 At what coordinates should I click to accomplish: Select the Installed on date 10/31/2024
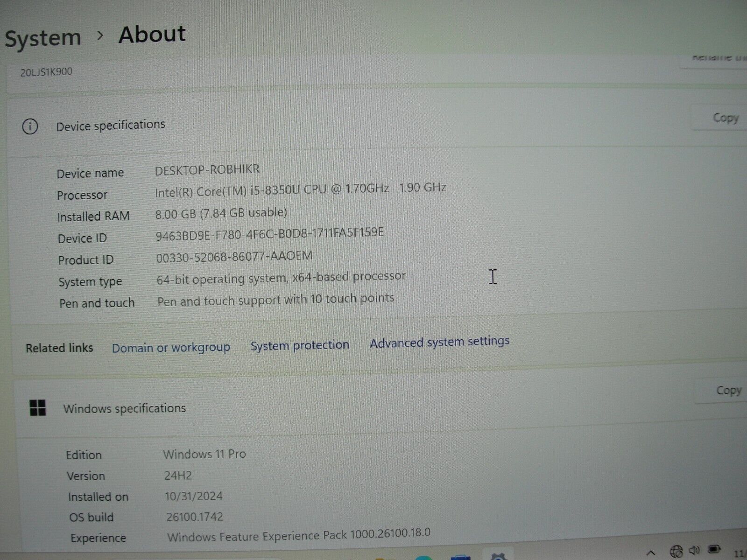194,496
